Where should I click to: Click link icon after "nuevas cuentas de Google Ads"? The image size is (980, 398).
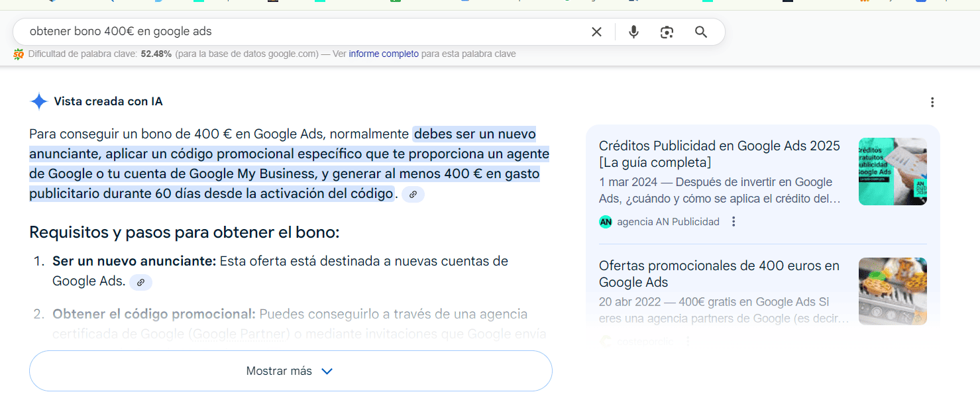point(140,282)
